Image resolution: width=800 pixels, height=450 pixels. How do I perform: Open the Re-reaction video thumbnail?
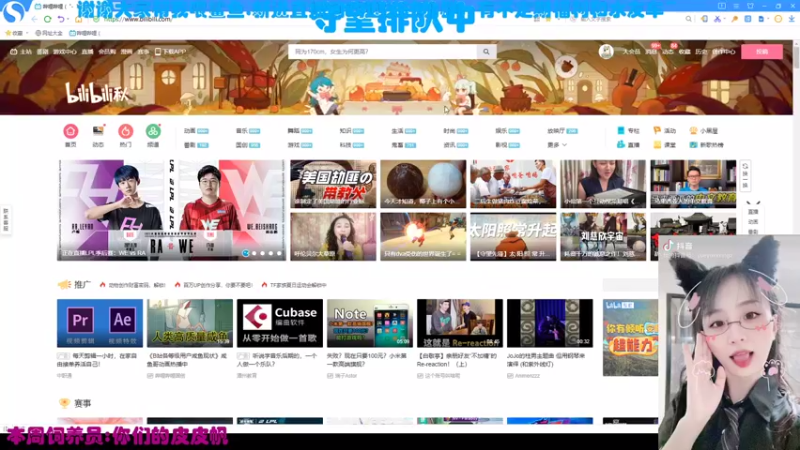click(x=460, y=323)
